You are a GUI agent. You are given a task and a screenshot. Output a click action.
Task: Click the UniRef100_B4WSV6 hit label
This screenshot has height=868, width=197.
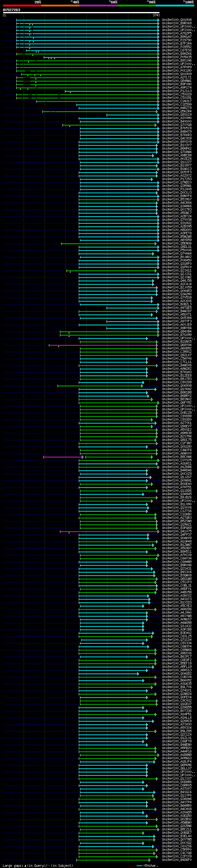coord(177,365)
